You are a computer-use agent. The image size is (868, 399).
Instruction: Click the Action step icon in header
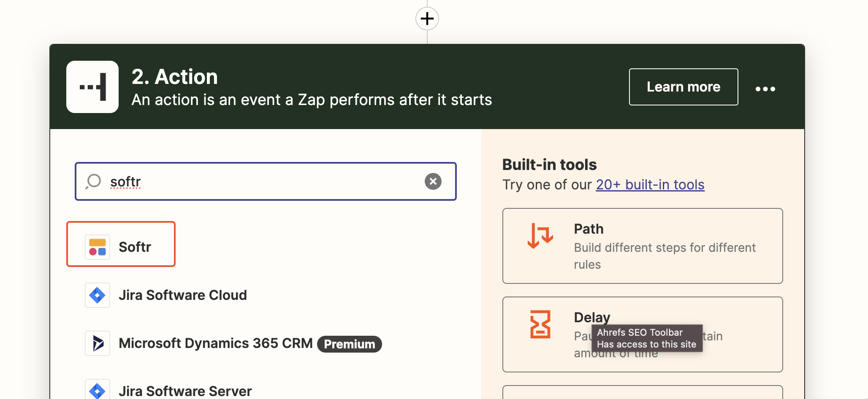pyautogui.click(x=92, y=87)
